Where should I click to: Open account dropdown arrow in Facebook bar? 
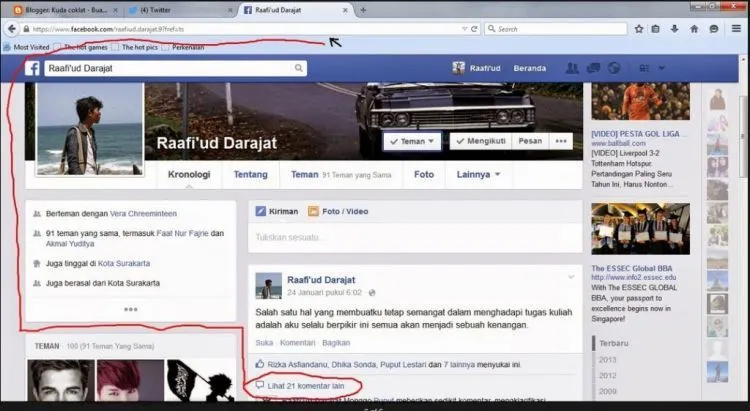point(662,68)
